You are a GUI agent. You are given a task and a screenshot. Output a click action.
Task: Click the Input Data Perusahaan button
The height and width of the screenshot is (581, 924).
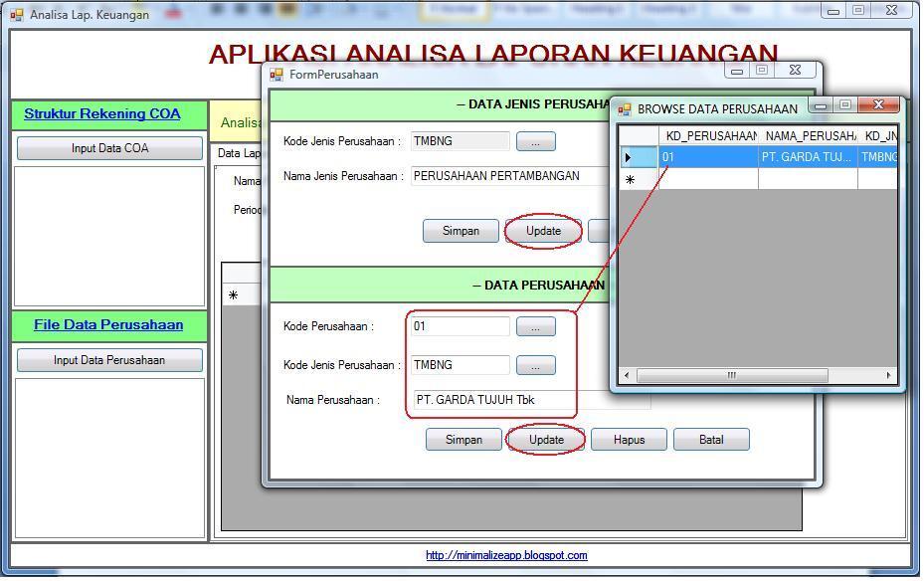(109, 360)
